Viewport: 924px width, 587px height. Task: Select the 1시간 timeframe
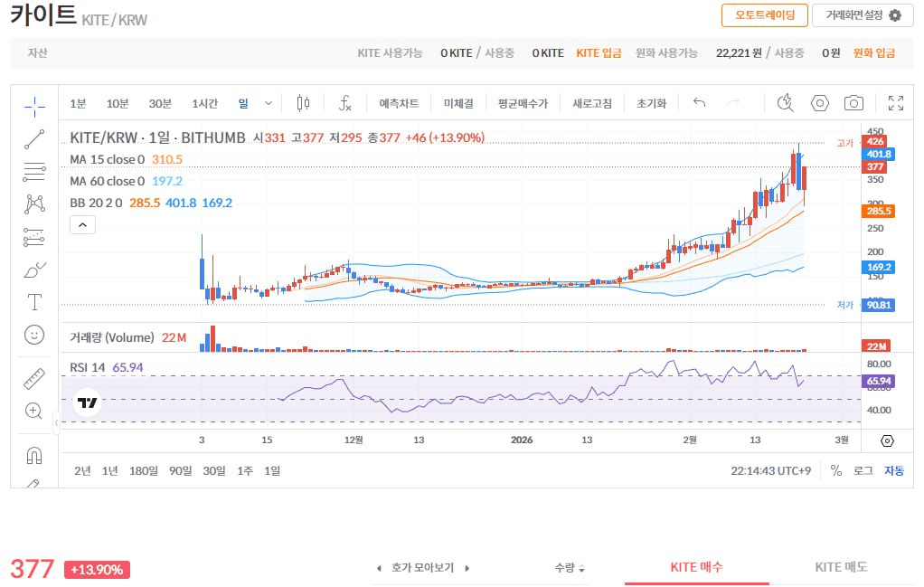204,103
